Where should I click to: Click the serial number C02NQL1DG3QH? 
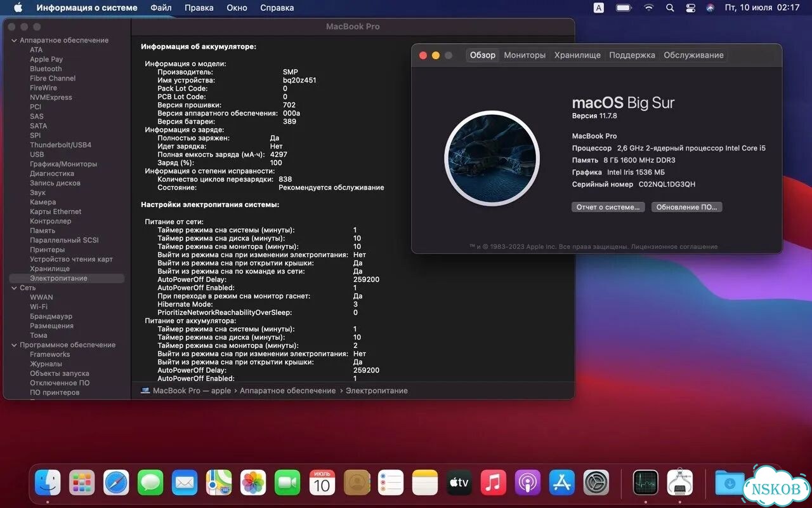coord(666,184)
